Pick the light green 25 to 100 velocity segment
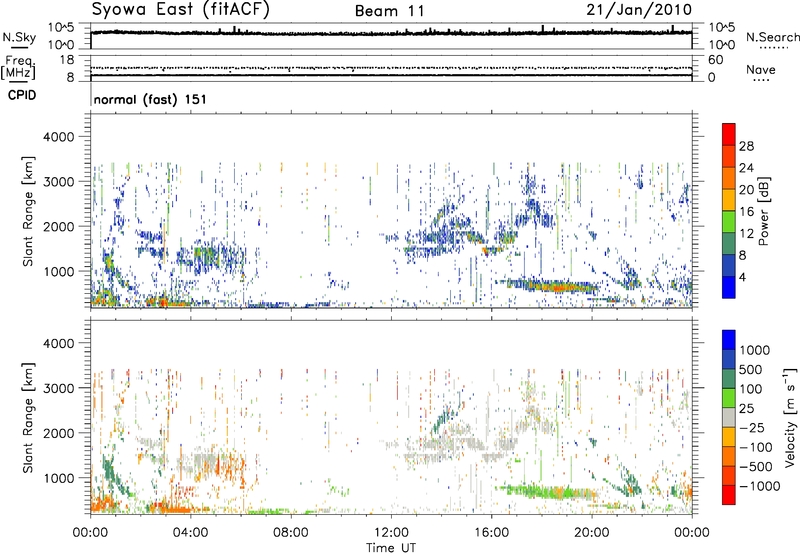The image size is (800, 554). (729, 398)
